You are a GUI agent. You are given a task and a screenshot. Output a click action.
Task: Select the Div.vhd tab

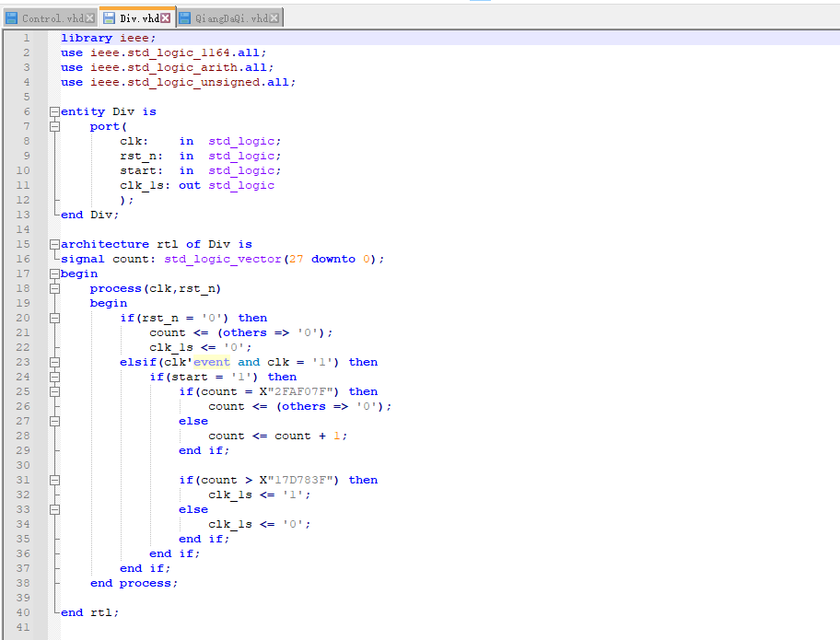tap(137, 17)
